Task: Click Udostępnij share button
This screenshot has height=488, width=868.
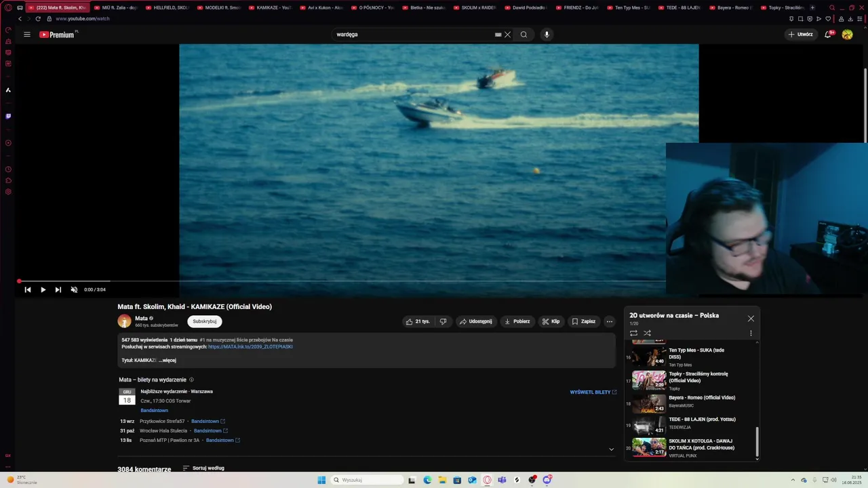Action: [x=476, y=321]
